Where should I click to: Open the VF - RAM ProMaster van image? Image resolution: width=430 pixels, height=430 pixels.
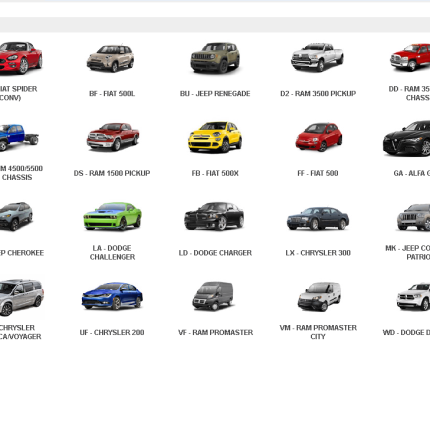[213, 296]
